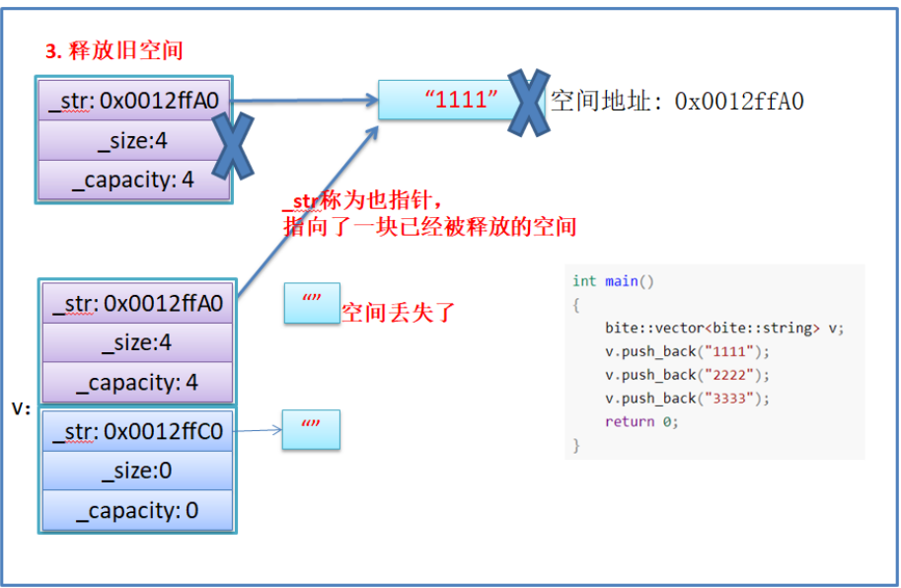Click the red heading "3. 释放旧空间"
The width and height of the screenshot is (901, 588).
[114, 50]
